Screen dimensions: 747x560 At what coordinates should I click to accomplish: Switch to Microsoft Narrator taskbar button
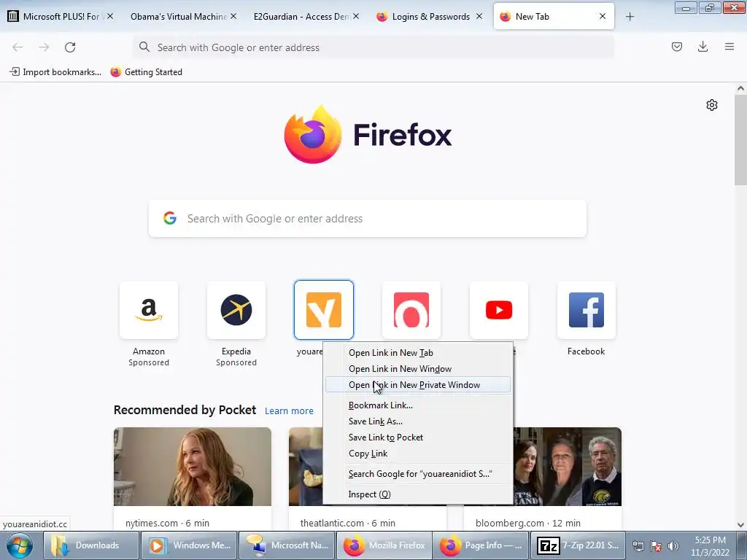(287, 545)
